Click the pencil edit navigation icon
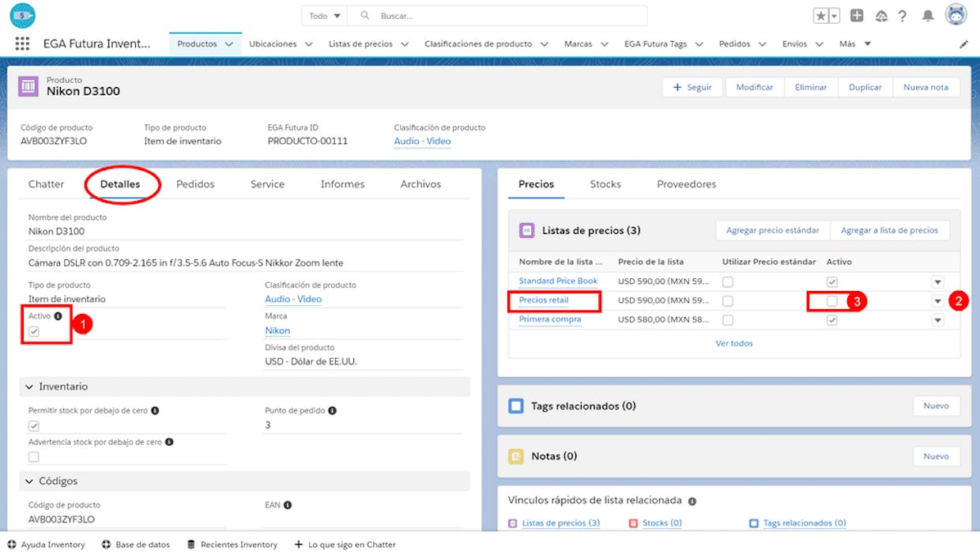 [x=963, y=44]
